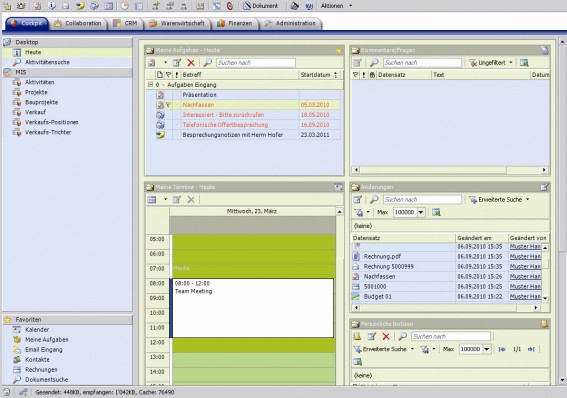The width and height of the screenshot is (567, 398).
Task: Select the Rechnung.pdf entry
Action: coord(447,257)
